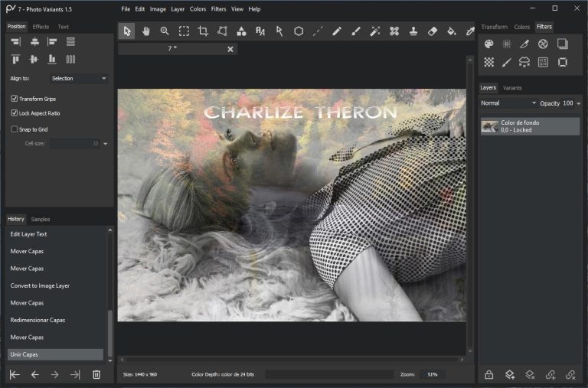Select the Magic Wand tool

375,31
